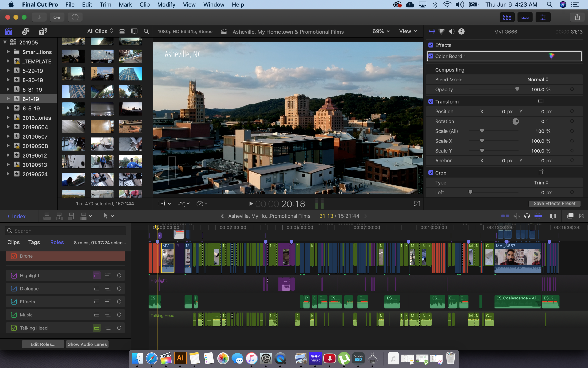
Task: Uncheck the Transform checkbox
Action: click(431, 101)
